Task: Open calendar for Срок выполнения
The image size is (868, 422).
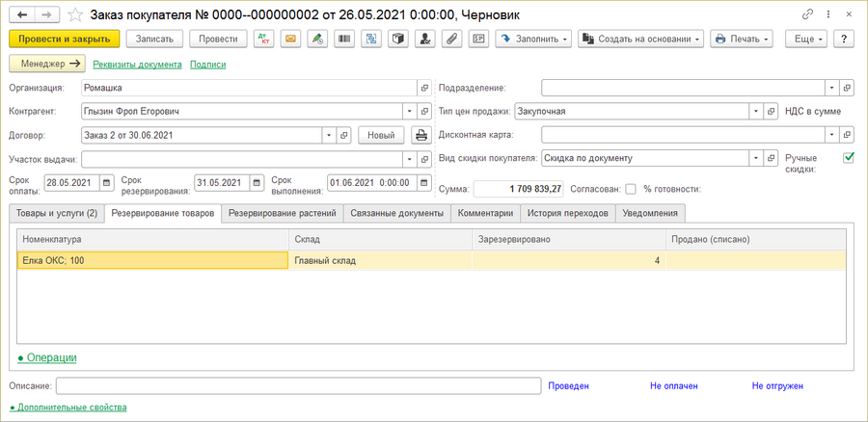Action: (x=424, y=182)
